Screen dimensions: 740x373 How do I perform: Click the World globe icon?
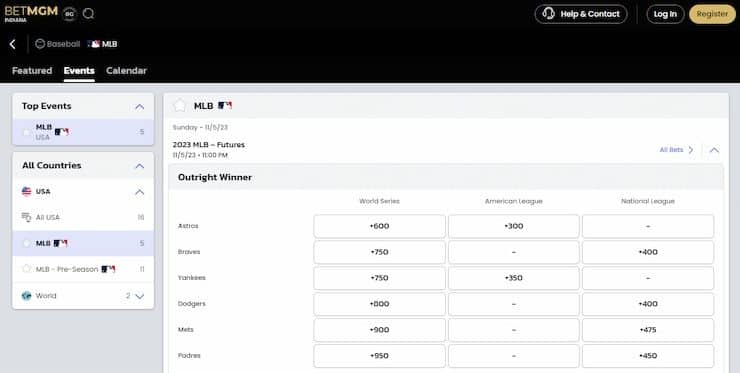coord(26,296)
